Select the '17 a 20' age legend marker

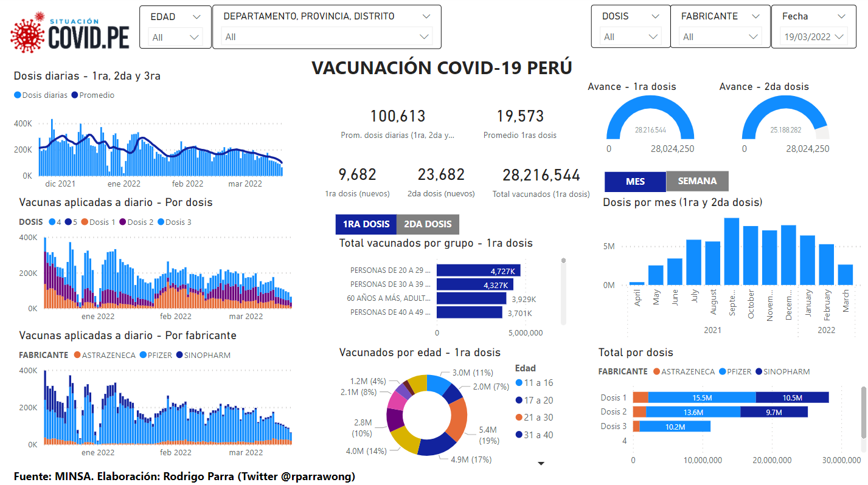[519, 401]
